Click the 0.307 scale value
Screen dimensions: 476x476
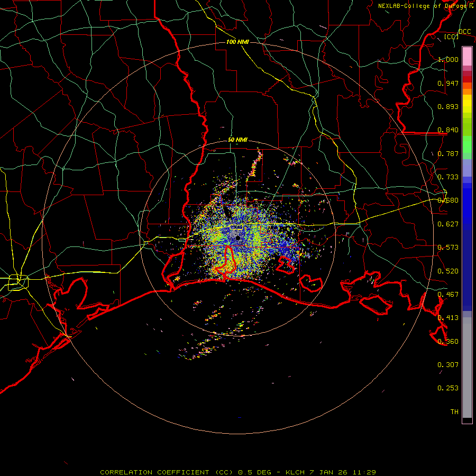pos(448,365)
